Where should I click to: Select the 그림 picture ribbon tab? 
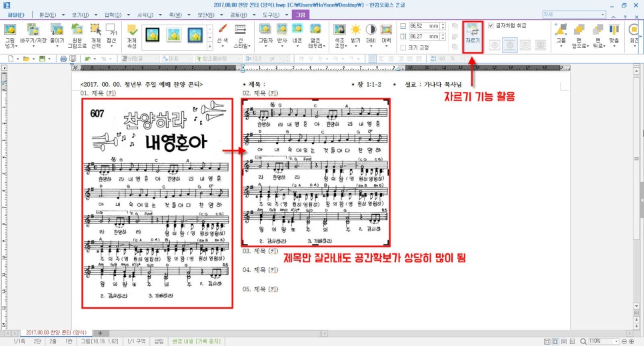point(301,15)
